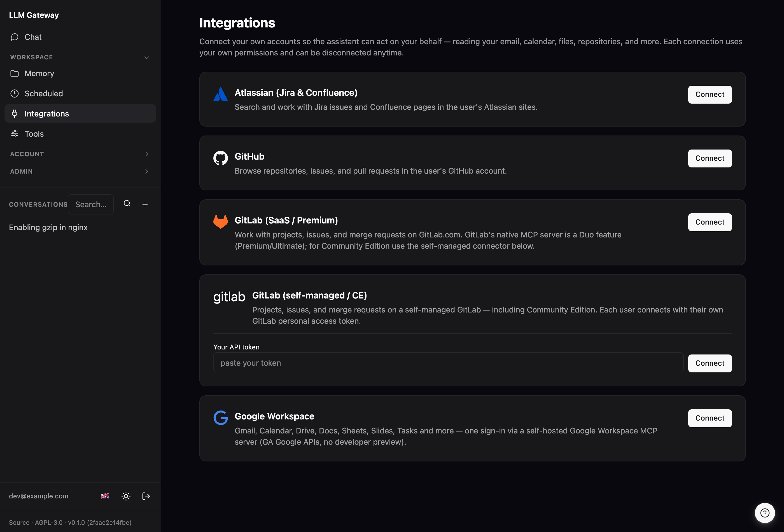Open the Memory sidebar item

pyautogui.click(x=80, y=74)
